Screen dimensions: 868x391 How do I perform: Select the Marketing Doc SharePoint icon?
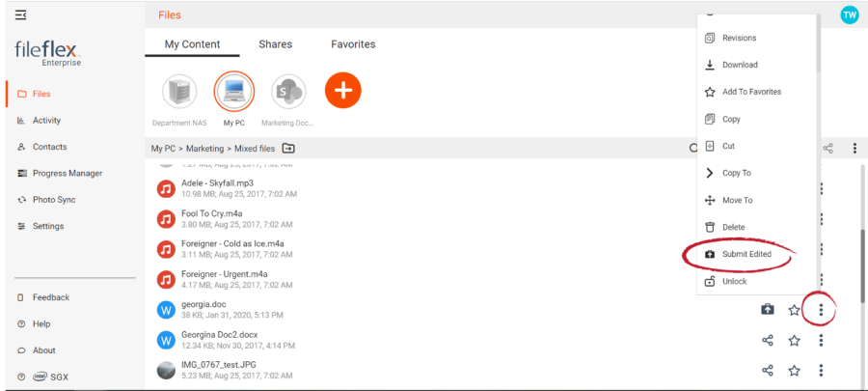(x=288, y=92)
